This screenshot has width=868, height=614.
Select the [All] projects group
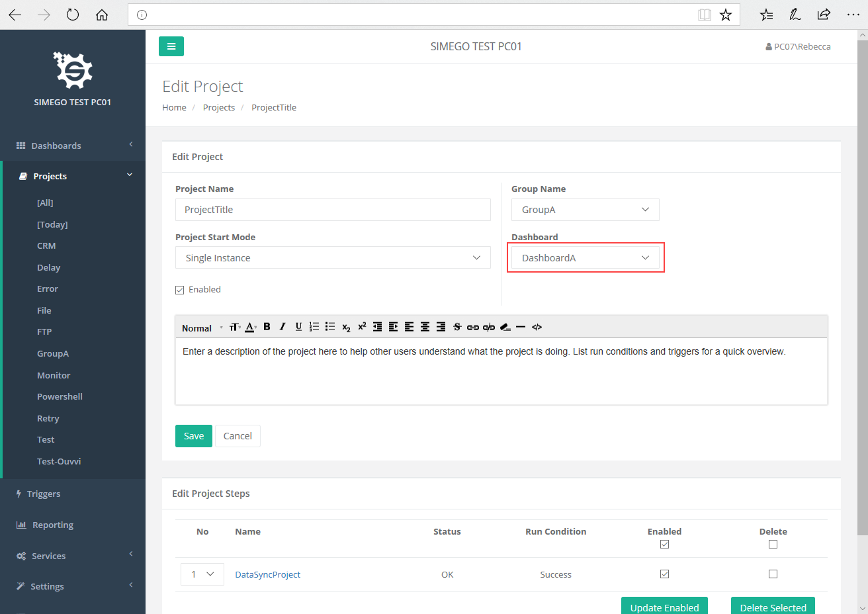[45, 202]
